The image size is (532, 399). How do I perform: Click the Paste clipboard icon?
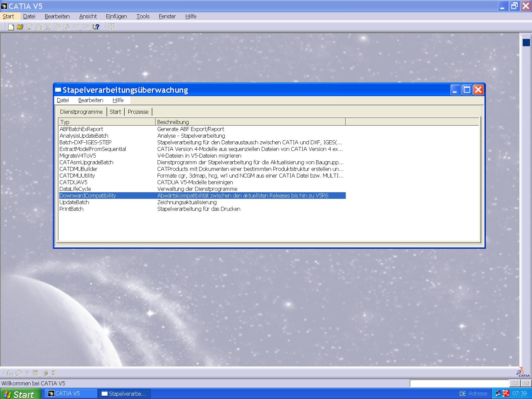tap(67, 27)
